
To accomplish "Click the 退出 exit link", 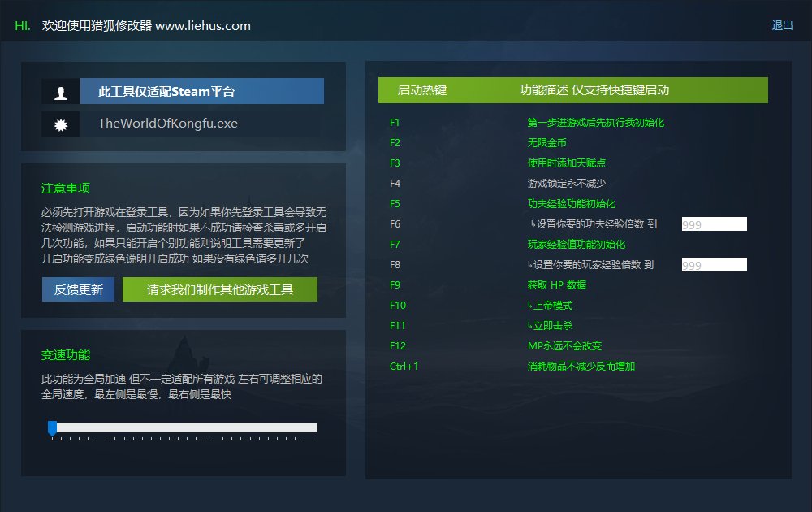I will (x=782, y=25).
